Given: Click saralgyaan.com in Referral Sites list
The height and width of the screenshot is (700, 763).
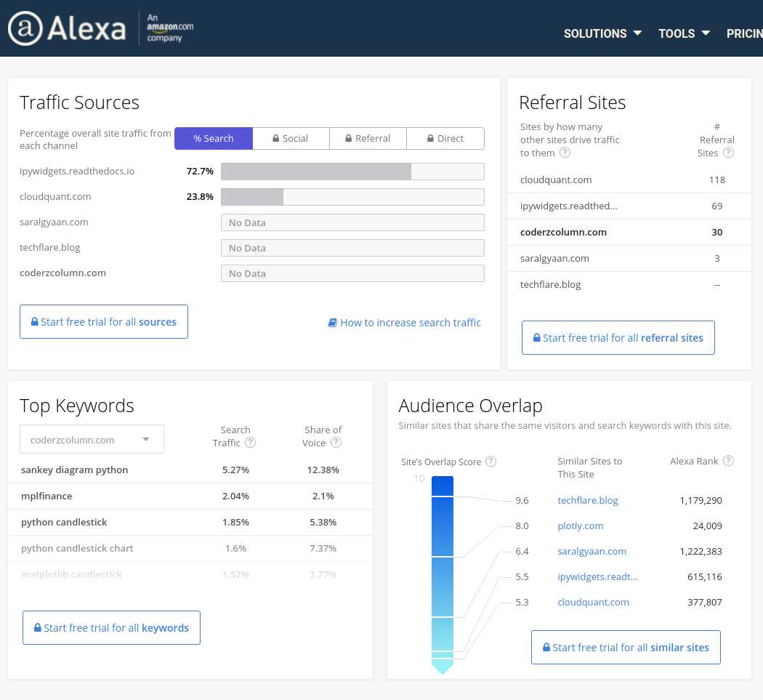Looking at the screenshot, I should point(554,259).
